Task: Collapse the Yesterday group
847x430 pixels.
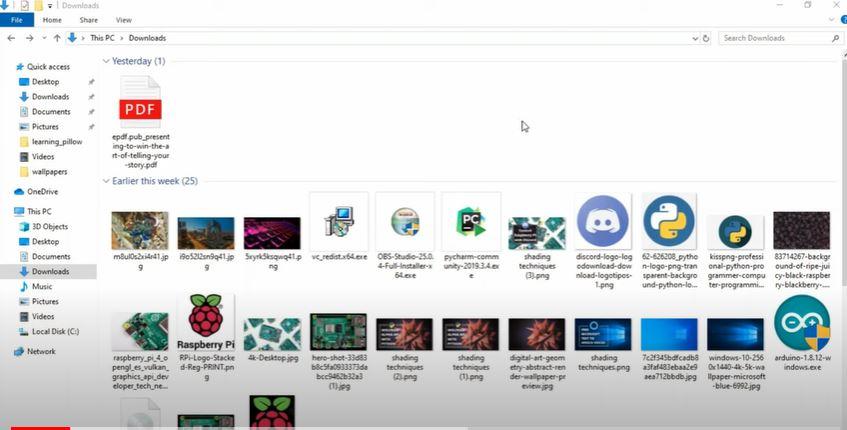Action: coord(106,61)
